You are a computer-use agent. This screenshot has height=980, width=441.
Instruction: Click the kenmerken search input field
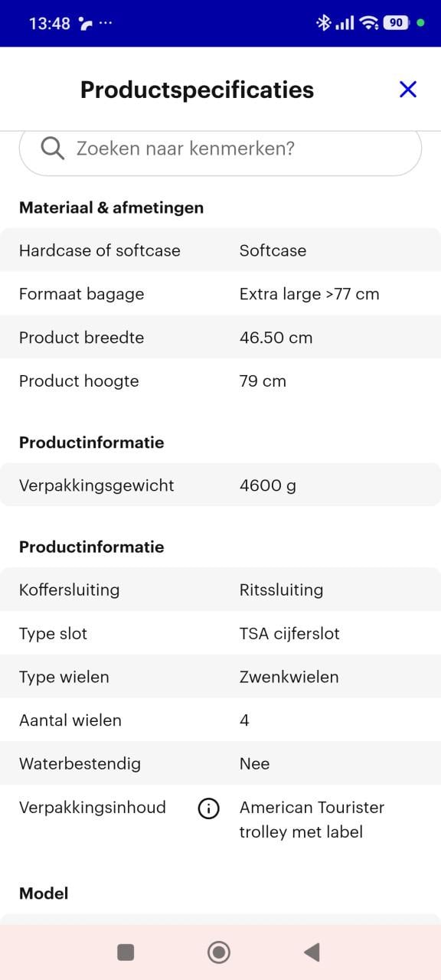220,148
